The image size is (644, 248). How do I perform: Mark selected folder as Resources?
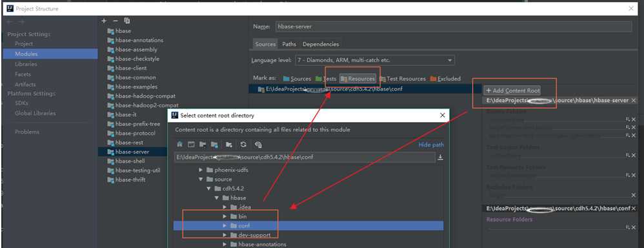pyautogui.click(x=357, y=79)
